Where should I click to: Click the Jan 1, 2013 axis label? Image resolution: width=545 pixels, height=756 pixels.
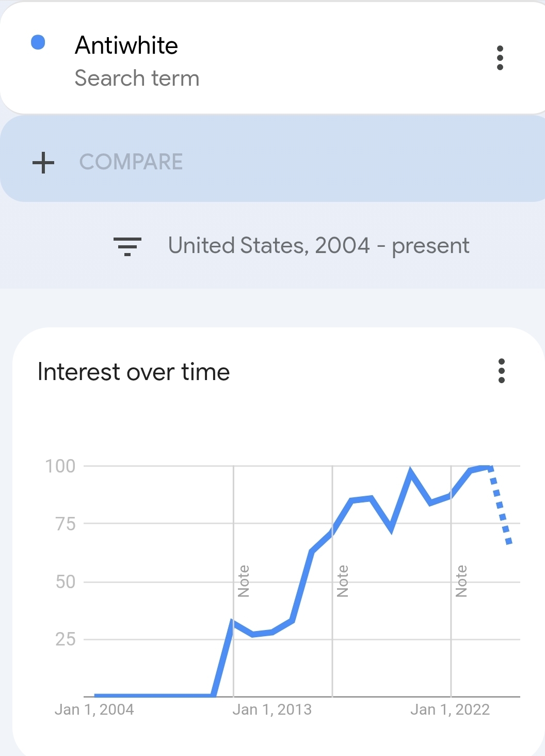[272, 710]
